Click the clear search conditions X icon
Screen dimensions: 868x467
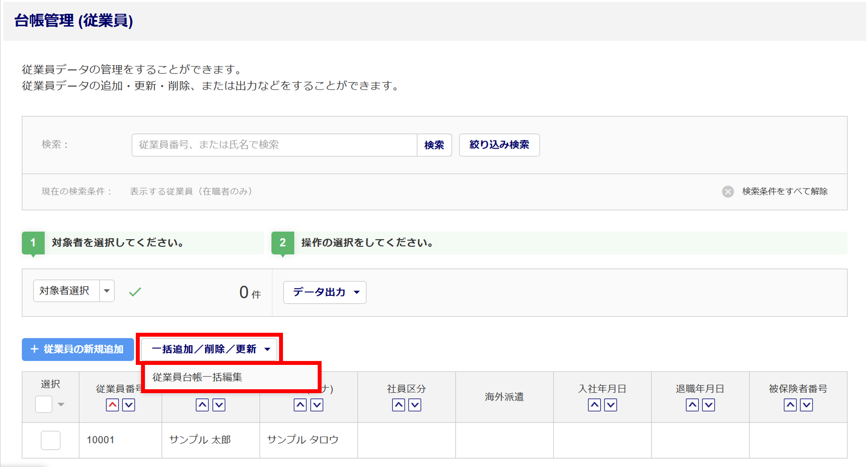[x=728, y=192]
